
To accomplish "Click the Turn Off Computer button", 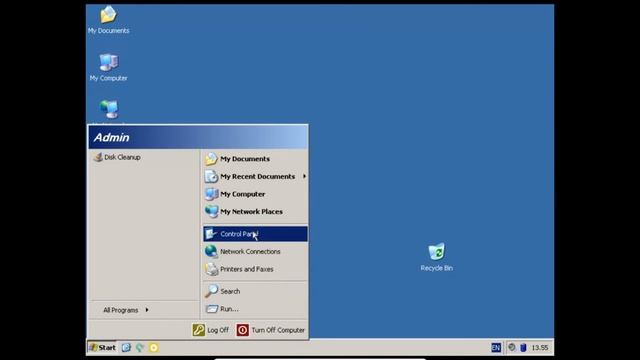I will (271, 330).
